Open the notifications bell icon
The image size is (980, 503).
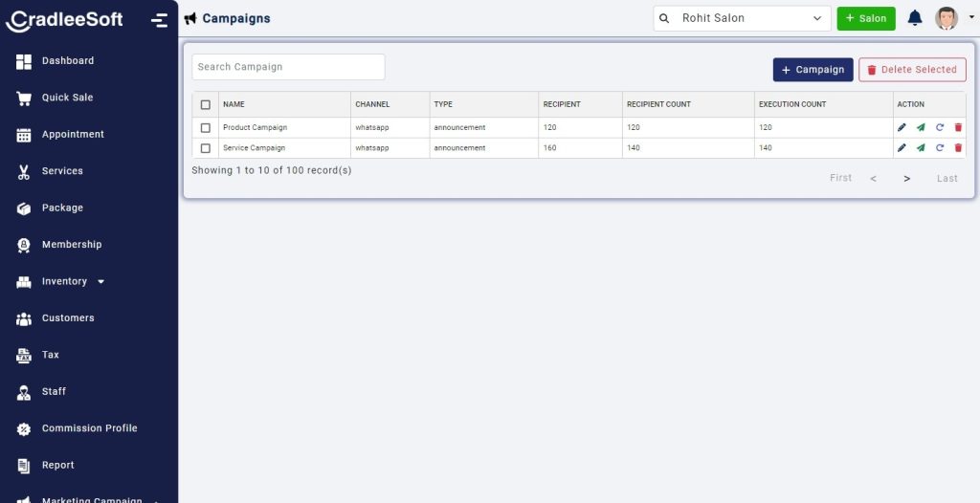[915, 18]
